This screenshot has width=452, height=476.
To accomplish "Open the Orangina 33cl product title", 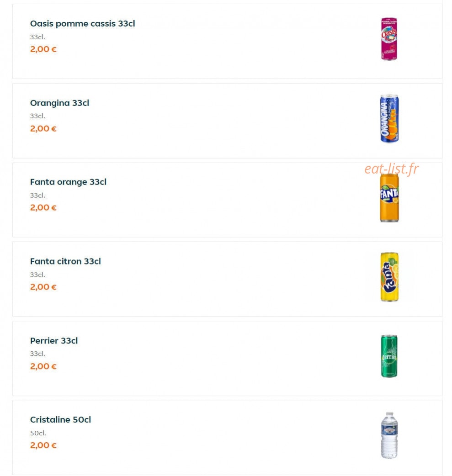I will coord(59,103).
